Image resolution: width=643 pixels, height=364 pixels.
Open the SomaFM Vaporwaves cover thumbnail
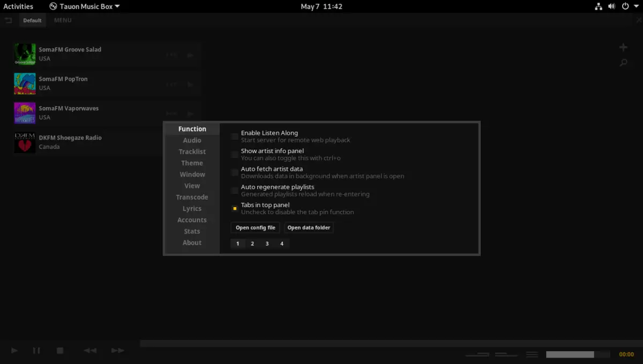pos(25,113)
